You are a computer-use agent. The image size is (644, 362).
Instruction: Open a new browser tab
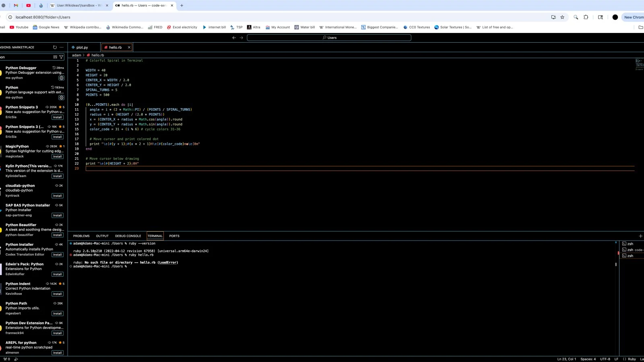click(x=182, y=6)
